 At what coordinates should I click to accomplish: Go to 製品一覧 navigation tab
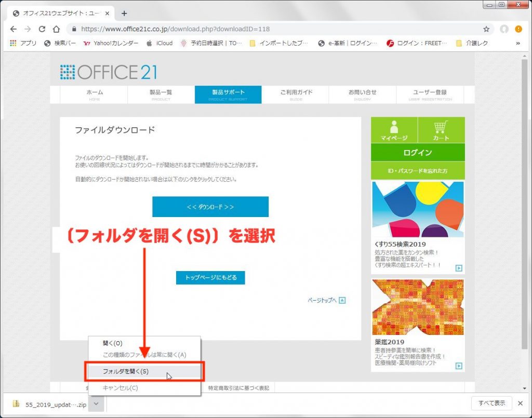click(161, 95)
